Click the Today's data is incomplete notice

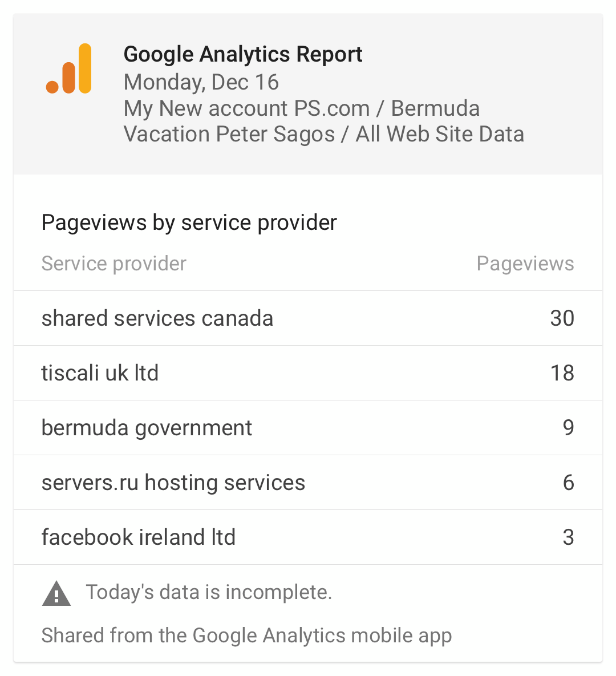pyautogui.click(x=209, y=592)
